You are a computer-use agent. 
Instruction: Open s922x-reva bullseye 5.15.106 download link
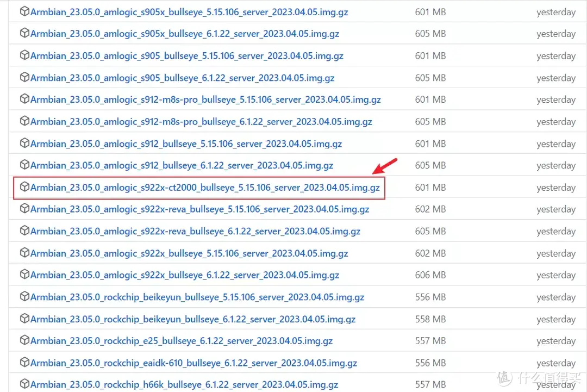click(199, 209)
